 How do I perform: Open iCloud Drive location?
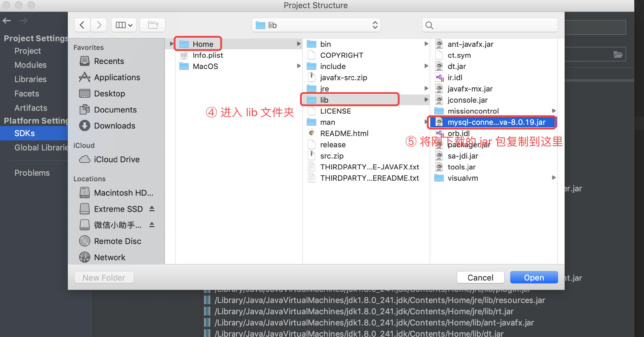116,159
